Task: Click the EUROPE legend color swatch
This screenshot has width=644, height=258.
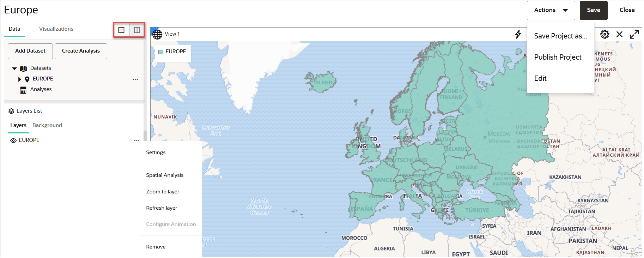Action: 161,52
